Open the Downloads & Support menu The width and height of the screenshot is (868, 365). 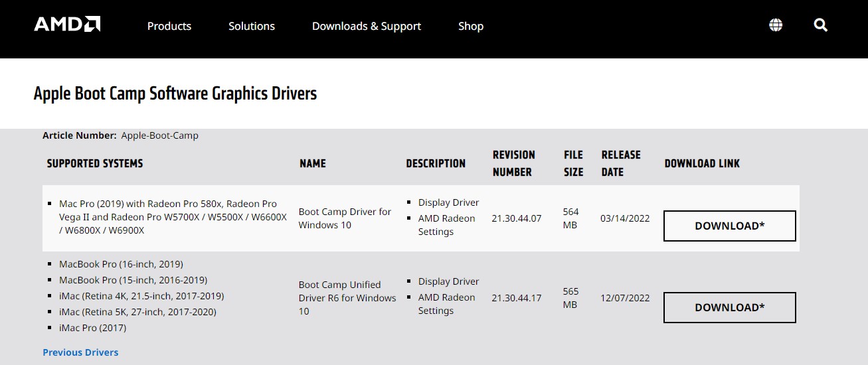[x=367, y=26]
